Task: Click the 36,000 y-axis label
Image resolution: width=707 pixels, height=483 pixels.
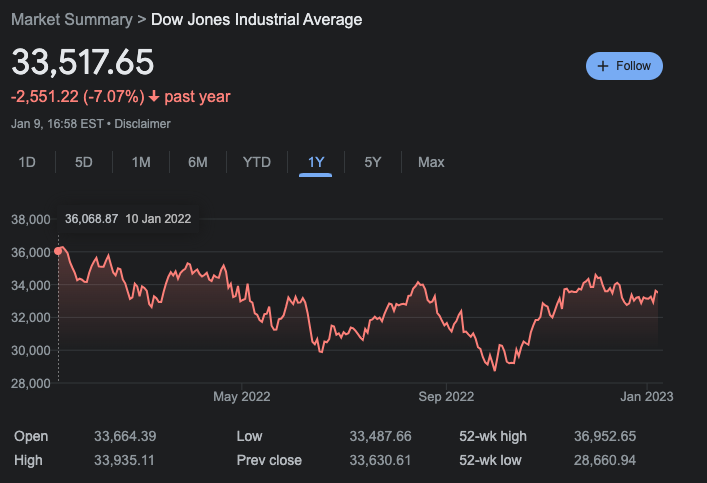Action: click(x=31, y=252)
